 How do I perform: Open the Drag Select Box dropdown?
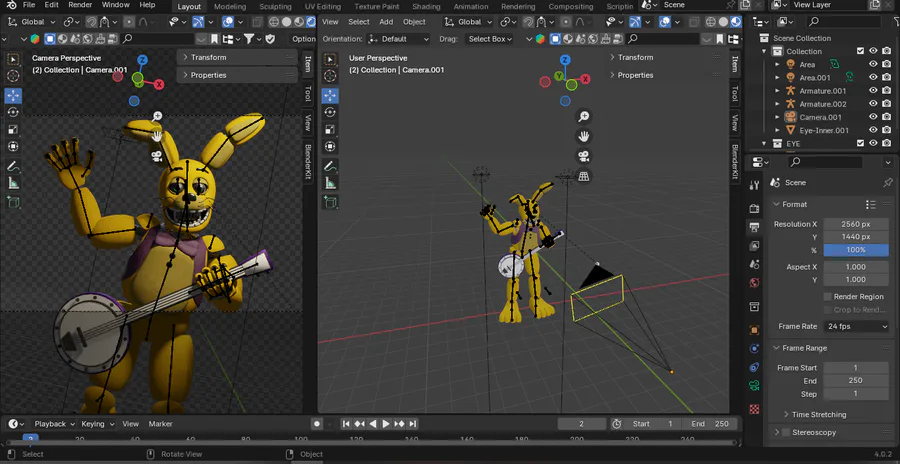click(x=490, y=39)
